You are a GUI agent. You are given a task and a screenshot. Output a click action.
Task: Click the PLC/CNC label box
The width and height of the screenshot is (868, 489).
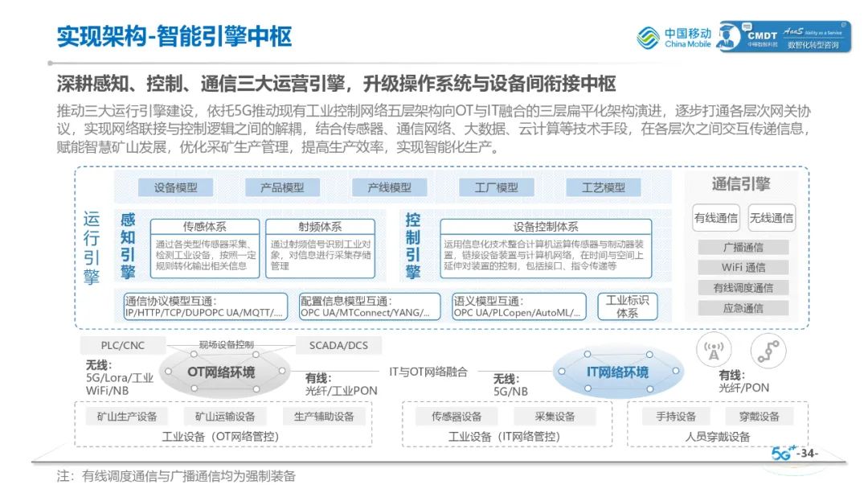(122, 346)
